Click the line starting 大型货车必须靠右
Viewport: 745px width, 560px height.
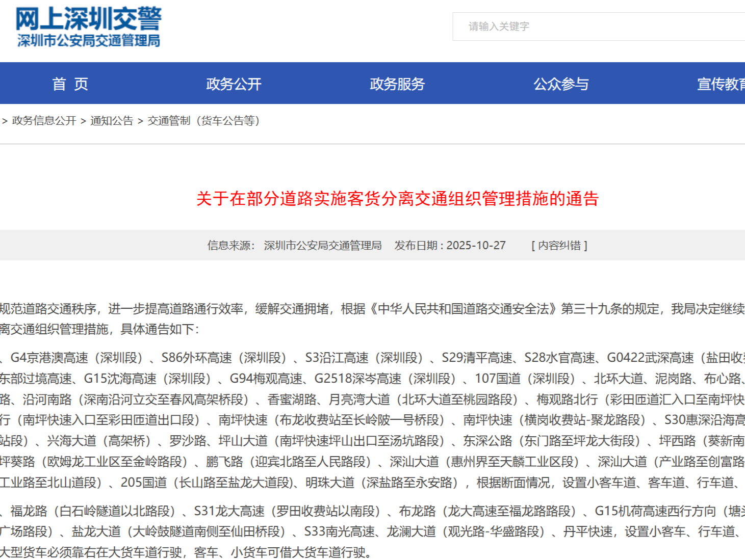(186, 552)
